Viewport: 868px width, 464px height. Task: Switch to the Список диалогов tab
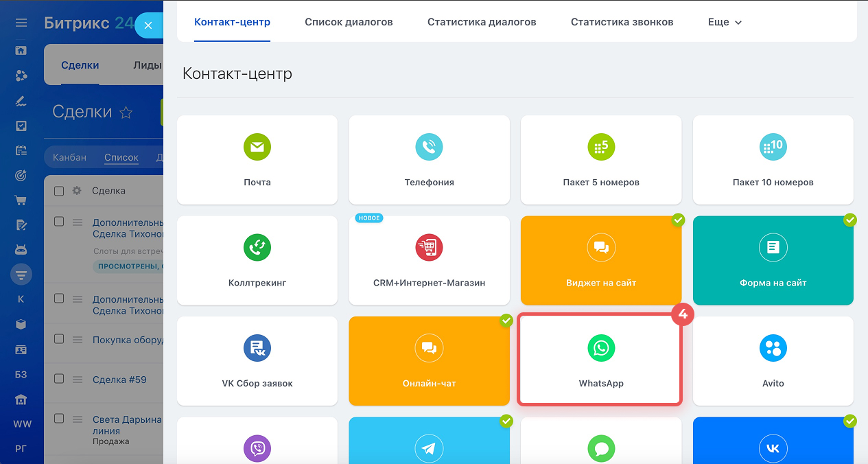point(349,22)
